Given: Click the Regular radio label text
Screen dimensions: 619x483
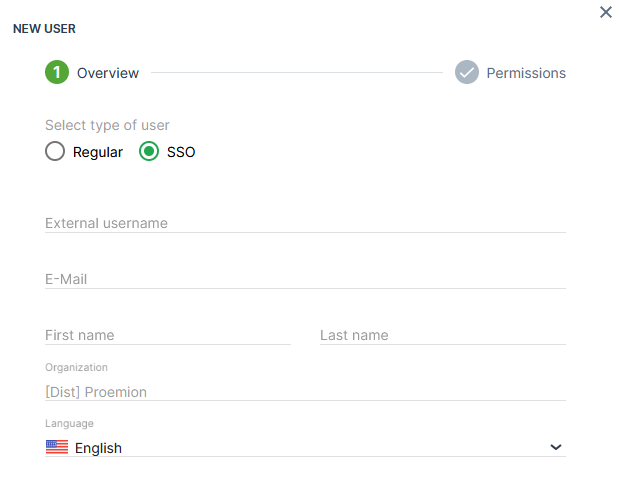Looking at the screenshot, I should tap(98, 153).
